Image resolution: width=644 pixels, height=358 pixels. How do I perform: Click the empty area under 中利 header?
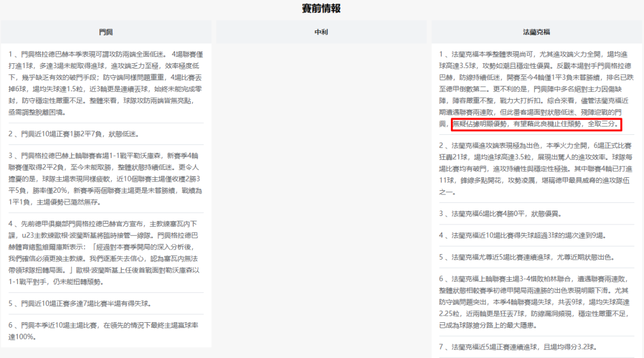[x=321, y=179]
